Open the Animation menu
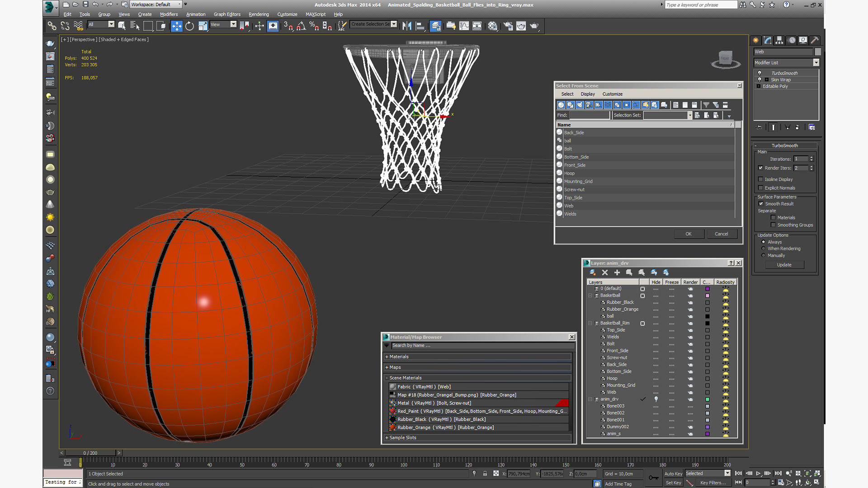 (196, 14)
